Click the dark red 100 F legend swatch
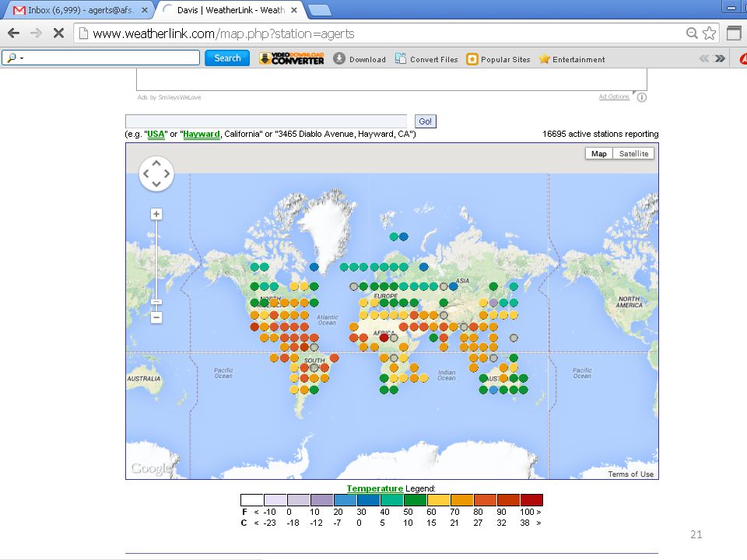The width and height of the screenshot is (747, 560). click(x=531, y=500)
